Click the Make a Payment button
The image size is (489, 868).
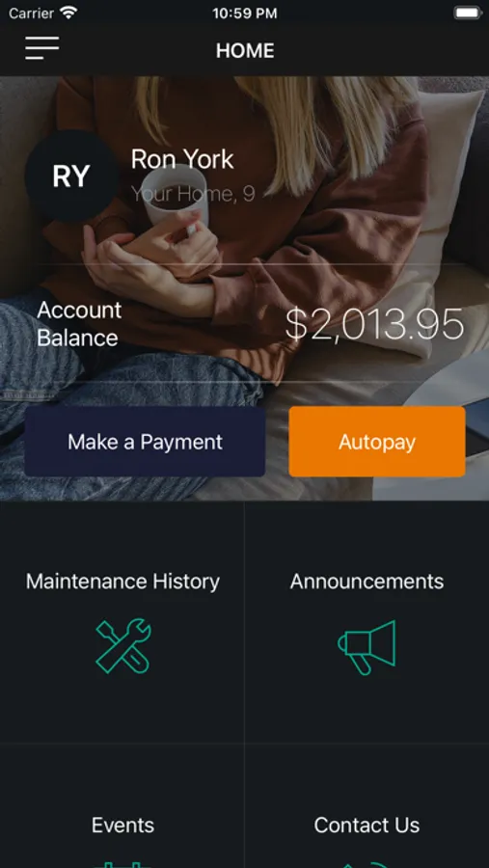click(x=145, y=442)
